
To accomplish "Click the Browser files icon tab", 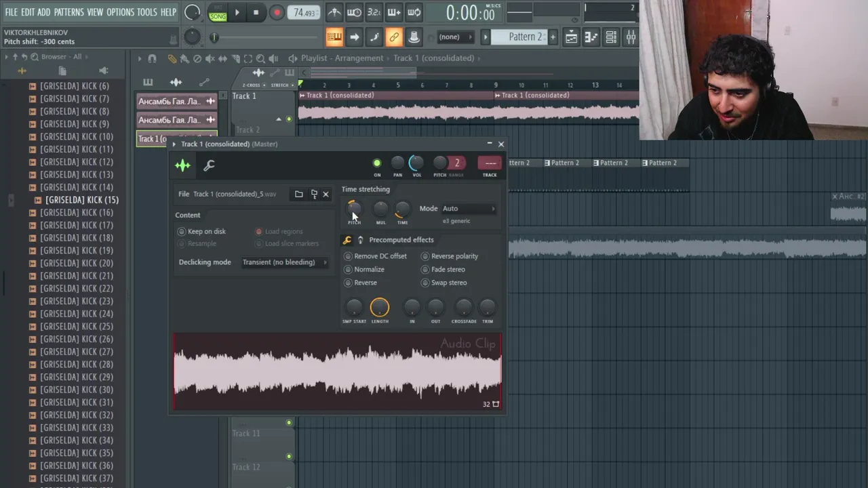I will click(x=62, y=70).
